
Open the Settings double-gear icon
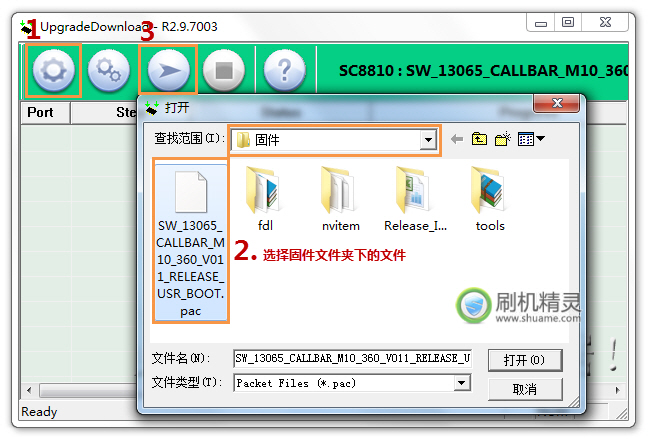109,70
